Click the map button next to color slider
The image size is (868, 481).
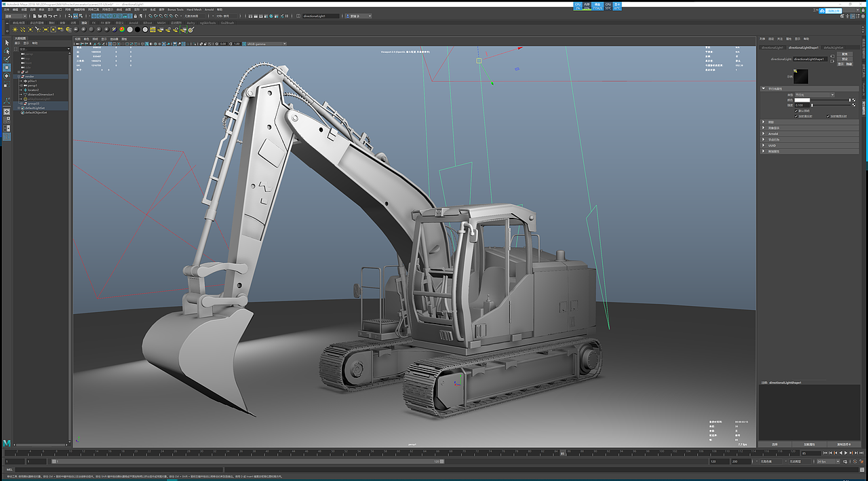(x=854, y=100)
